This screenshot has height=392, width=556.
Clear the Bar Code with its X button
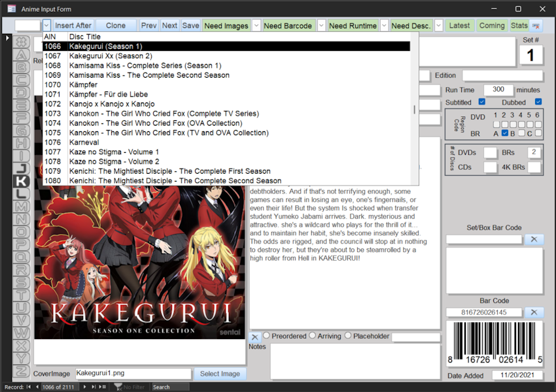pos(534,312)
